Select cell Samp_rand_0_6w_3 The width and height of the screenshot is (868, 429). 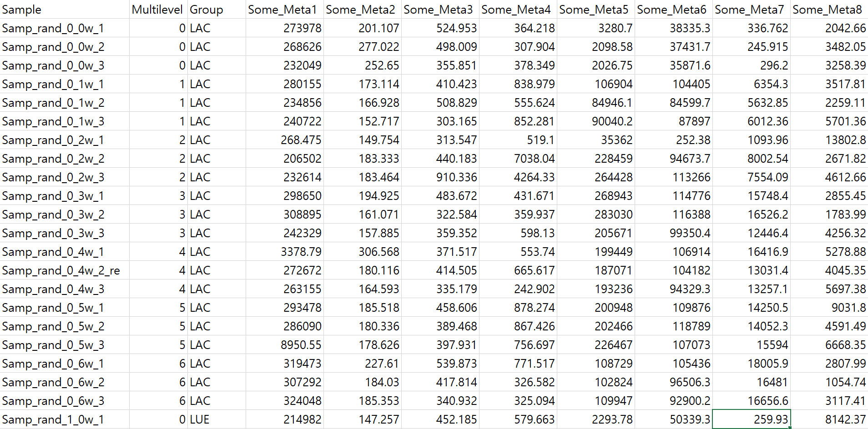pyautogui.click(x=65, y=401)
